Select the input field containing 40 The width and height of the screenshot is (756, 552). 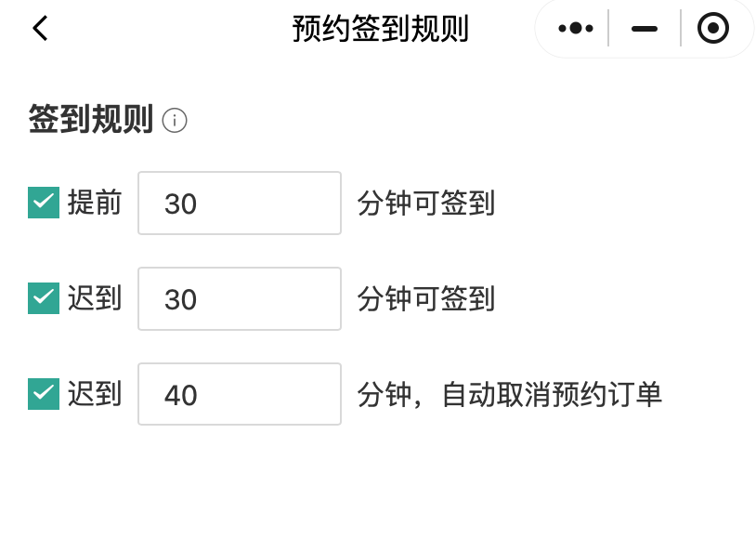click(x=240, y=394)
